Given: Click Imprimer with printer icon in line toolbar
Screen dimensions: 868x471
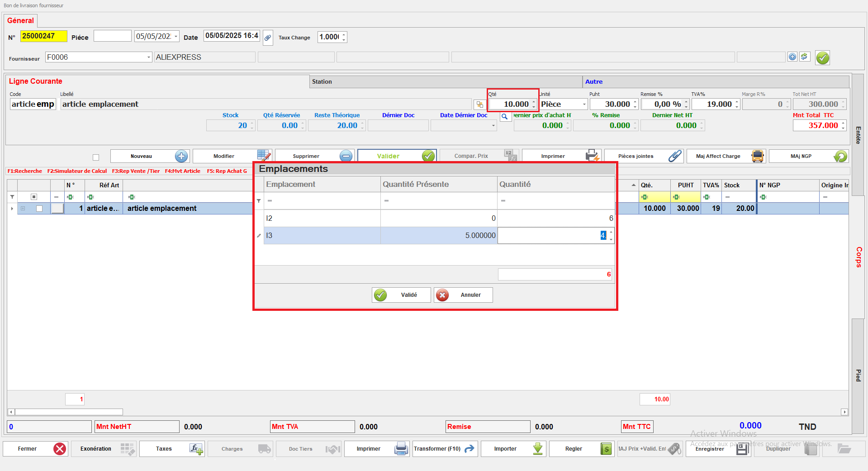Looking at the screenshot, I should pyautogui.click(x=561, y=156).
